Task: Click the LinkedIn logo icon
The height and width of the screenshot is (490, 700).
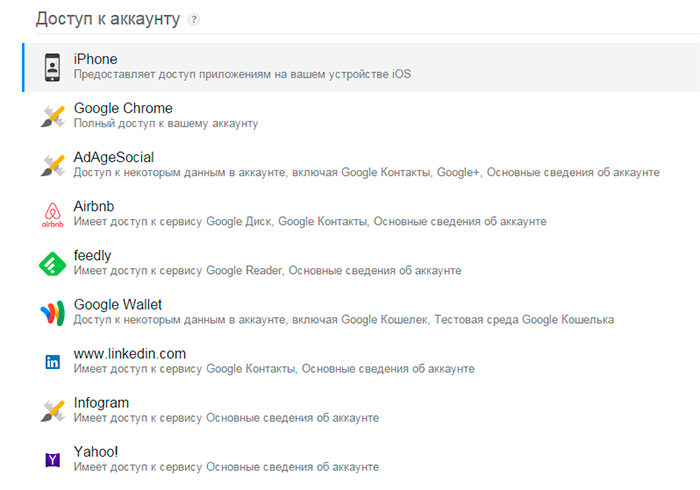Action: tap(52, 362)
